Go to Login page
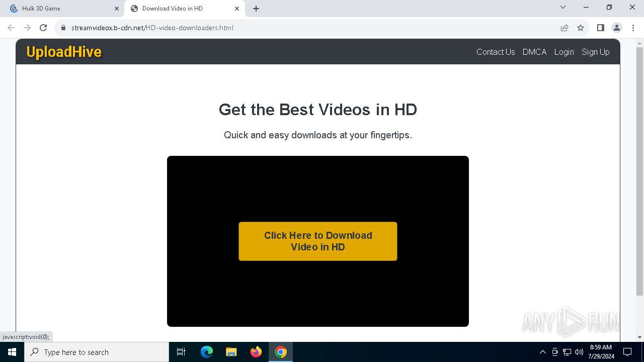The height and width of the screenshot is (362, 644). 564,52
